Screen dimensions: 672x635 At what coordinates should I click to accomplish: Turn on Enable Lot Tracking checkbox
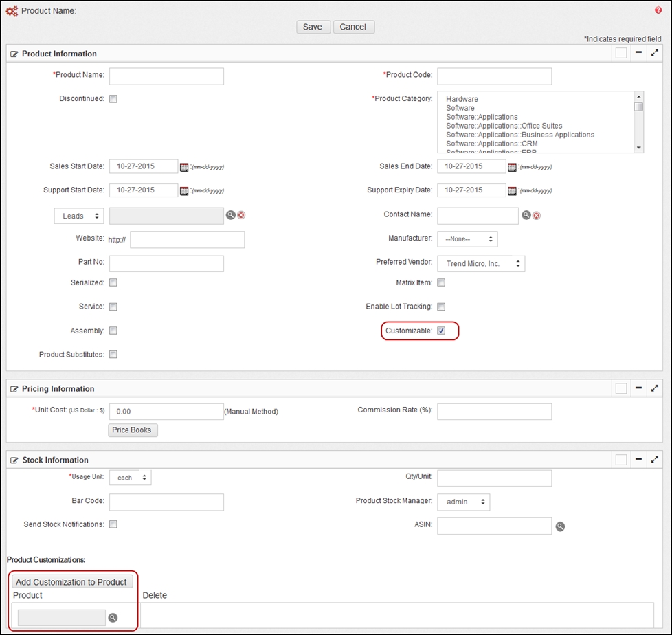tap(441, 307)
